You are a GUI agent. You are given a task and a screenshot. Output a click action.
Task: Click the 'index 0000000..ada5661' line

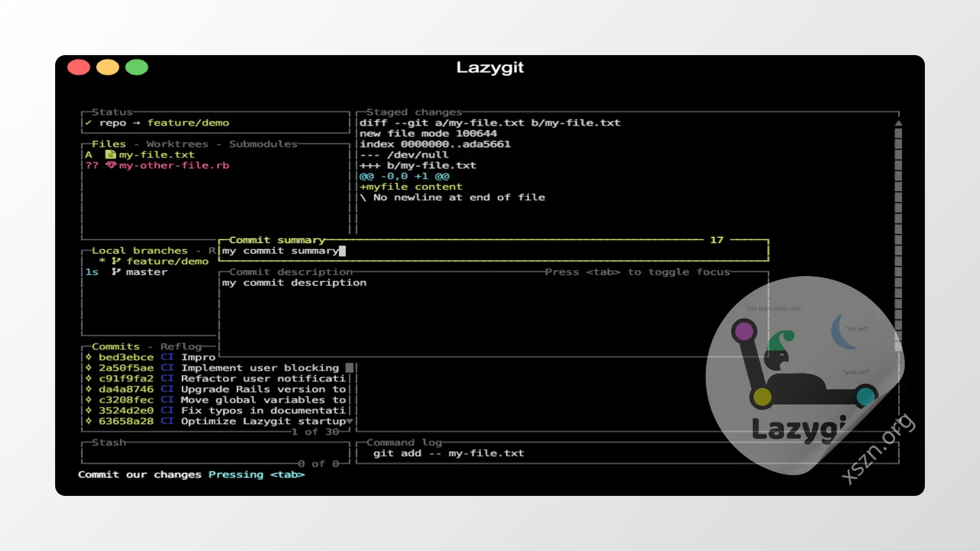point(435,144)
